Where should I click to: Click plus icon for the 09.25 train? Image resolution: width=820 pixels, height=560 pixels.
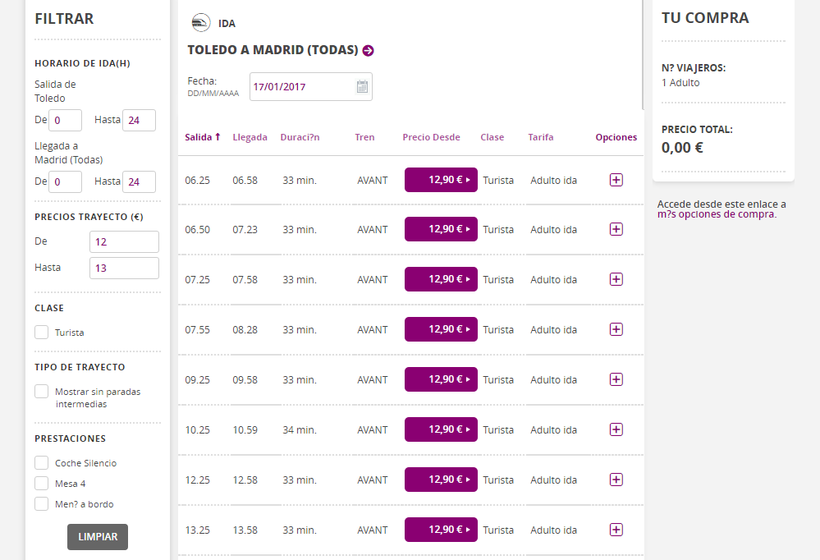click(x=616, y=379)
